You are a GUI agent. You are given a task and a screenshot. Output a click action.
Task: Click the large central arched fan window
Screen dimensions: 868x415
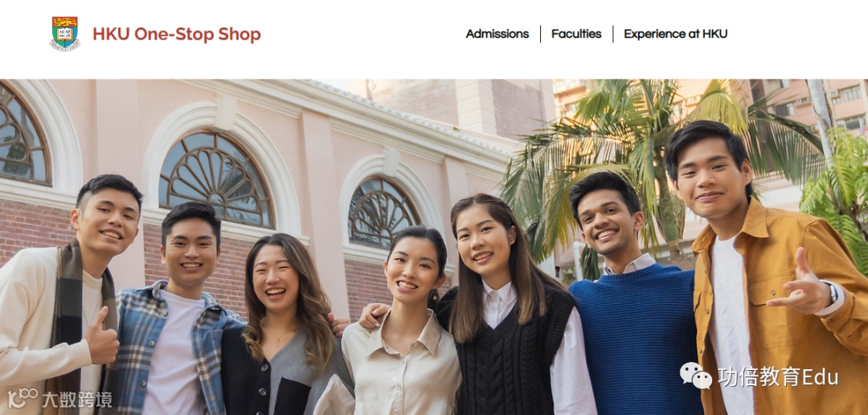pyautogui.click(x=216, y=179)
